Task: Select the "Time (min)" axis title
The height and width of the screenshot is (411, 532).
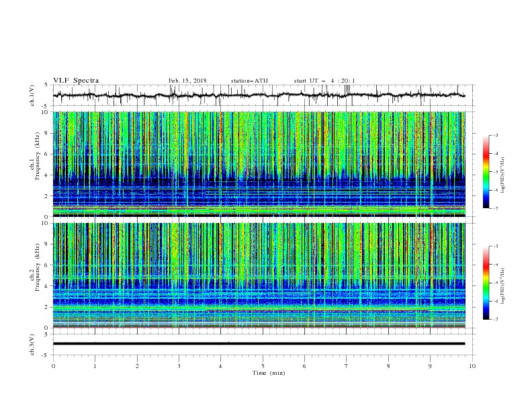Action: 269,373
